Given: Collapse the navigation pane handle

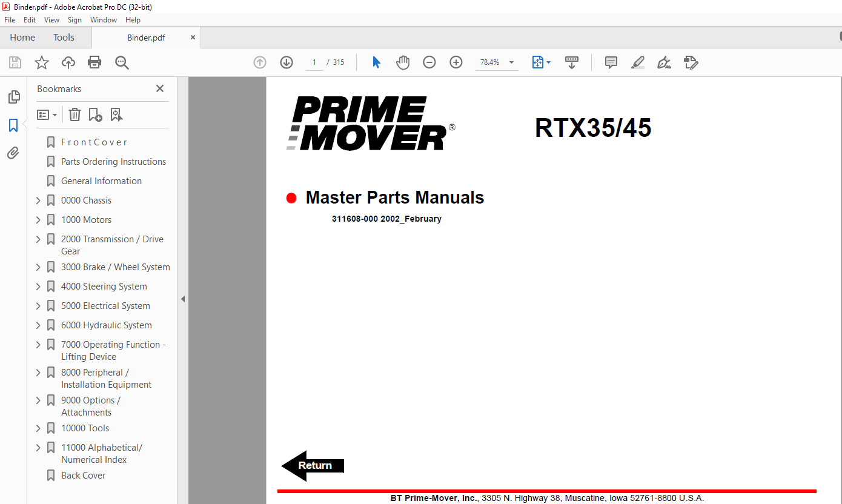Looking at the screenshot, I should pos(183,299).
